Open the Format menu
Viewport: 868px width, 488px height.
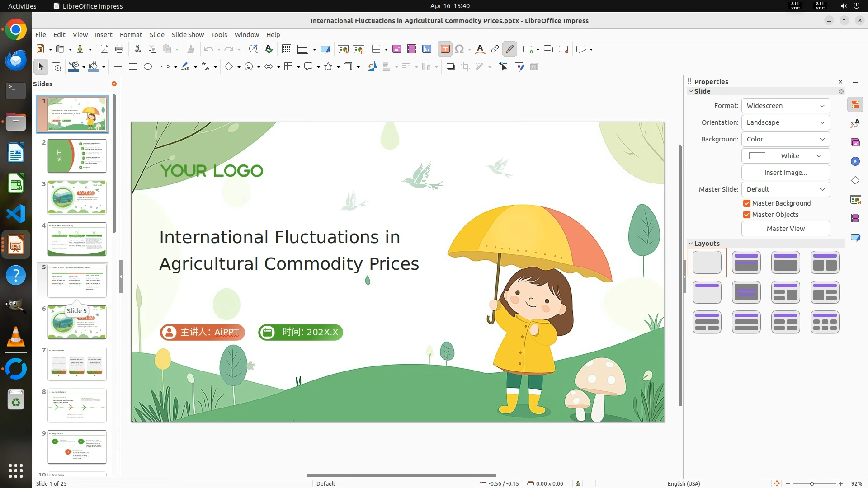(x=131, y=35)
